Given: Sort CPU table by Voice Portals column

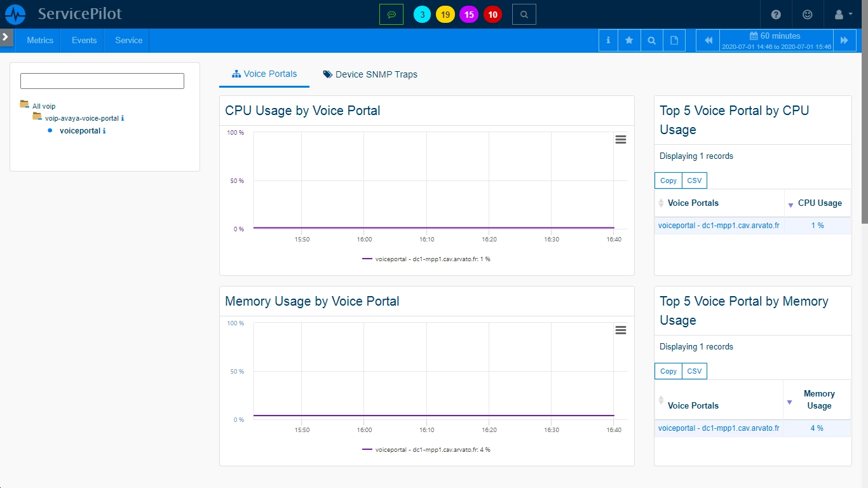Looking at the screenshot, I should click(x=719, y=203).
